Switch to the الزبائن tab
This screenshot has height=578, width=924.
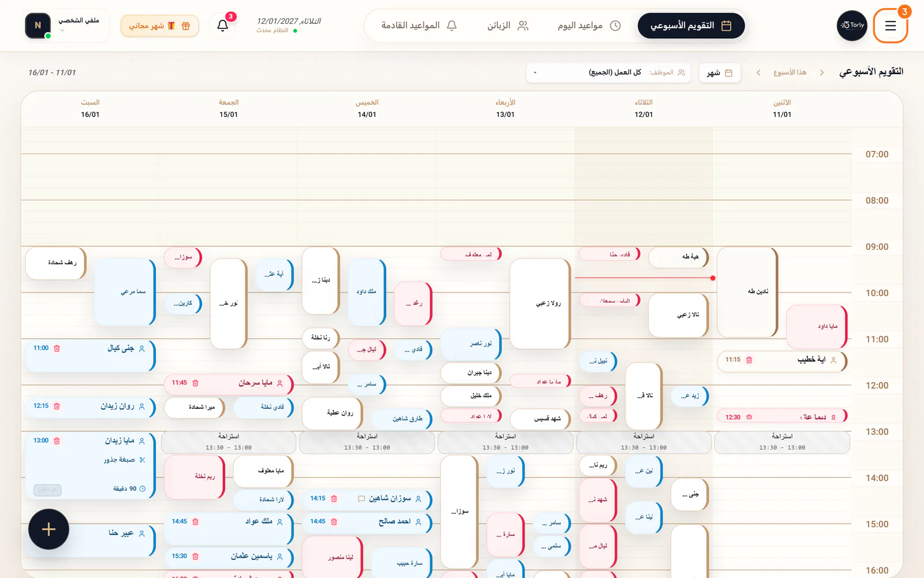[x=508, y=26]
